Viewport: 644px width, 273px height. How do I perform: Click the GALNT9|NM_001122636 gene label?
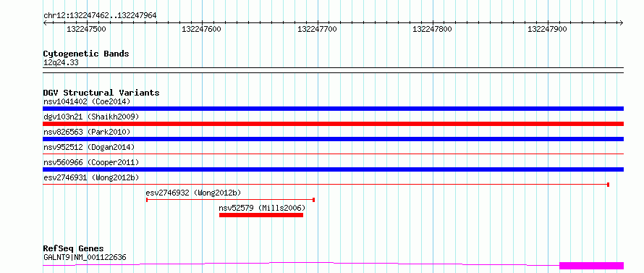85,257
